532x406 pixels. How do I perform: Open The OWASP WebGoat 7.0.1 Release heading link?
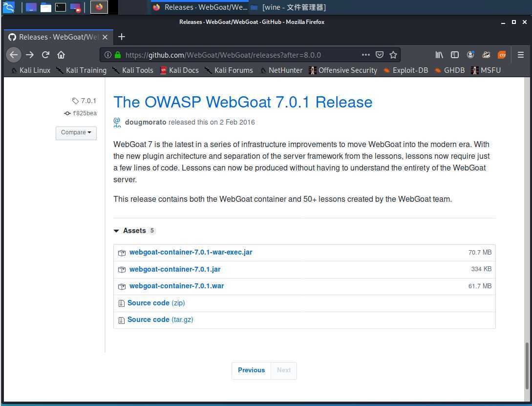[243, 102]
